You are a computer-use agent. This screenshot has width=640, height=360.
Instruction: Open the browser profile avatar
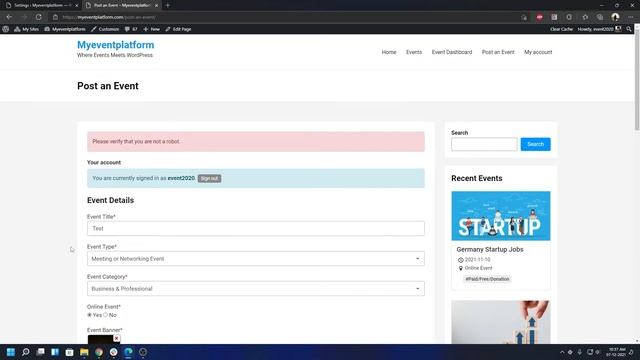pyautogui.click(x=615, y=17)
